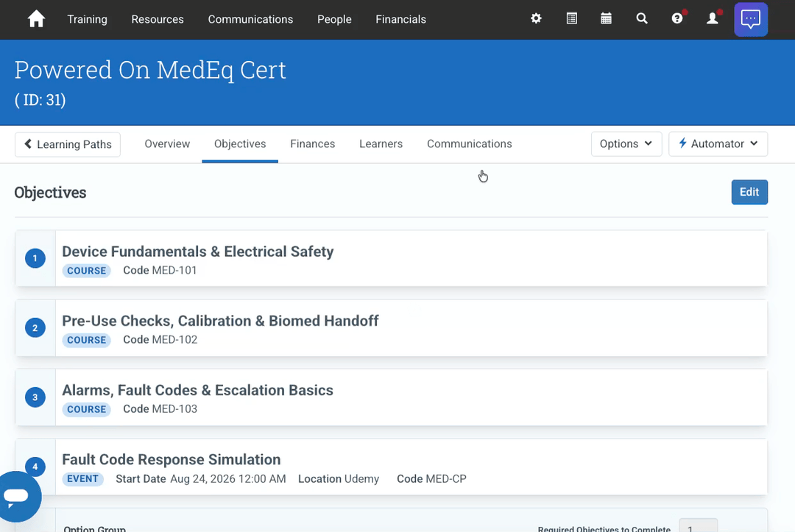Click objective number 2 badge
The width and height of the screenshot is (795, 532).
pos(35,328)
